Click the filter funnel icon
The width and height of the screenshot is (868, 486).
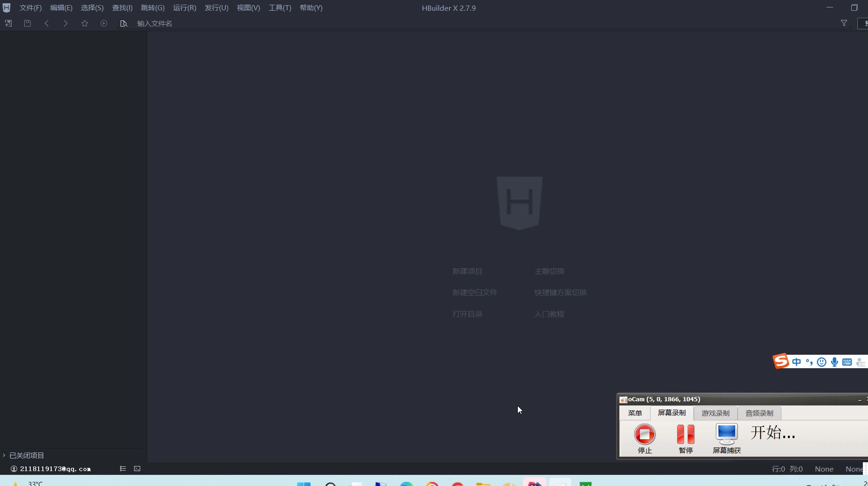click(x=844, y=23)
